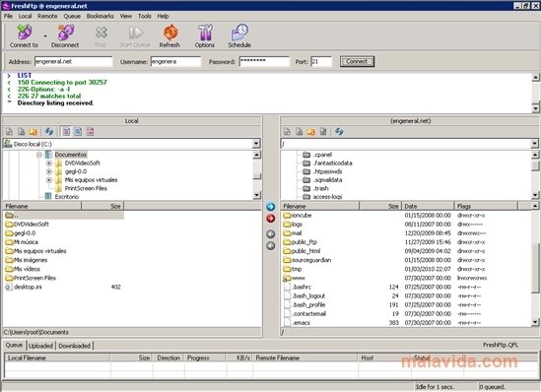
Task: Switch to the Downloaded tab
Action: (75, 346)
